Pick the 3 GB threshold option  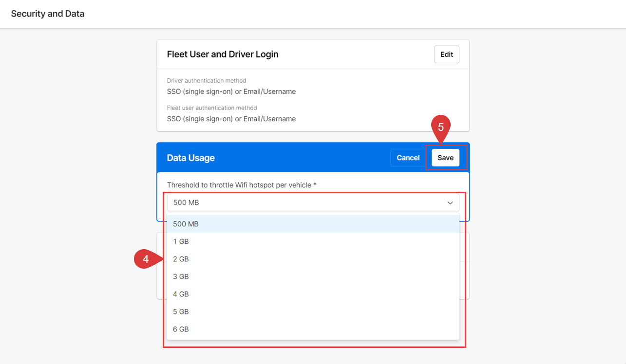[x=313, y=276]
